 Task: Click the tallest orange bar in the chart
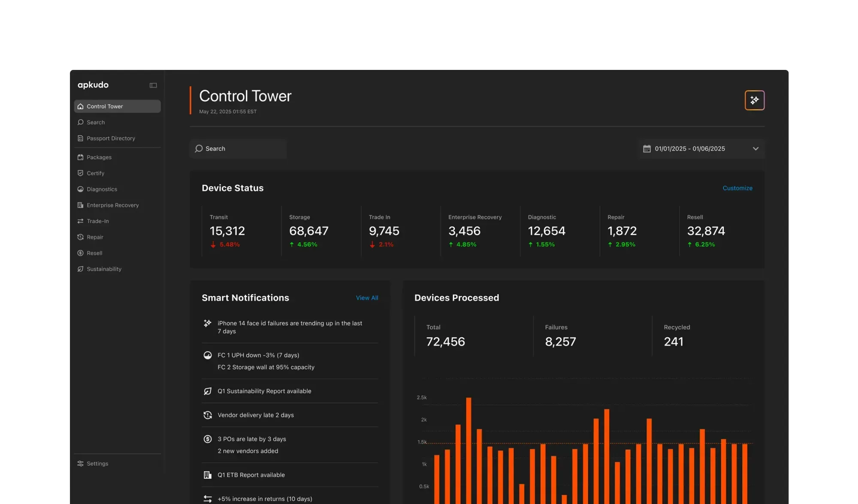468,450
